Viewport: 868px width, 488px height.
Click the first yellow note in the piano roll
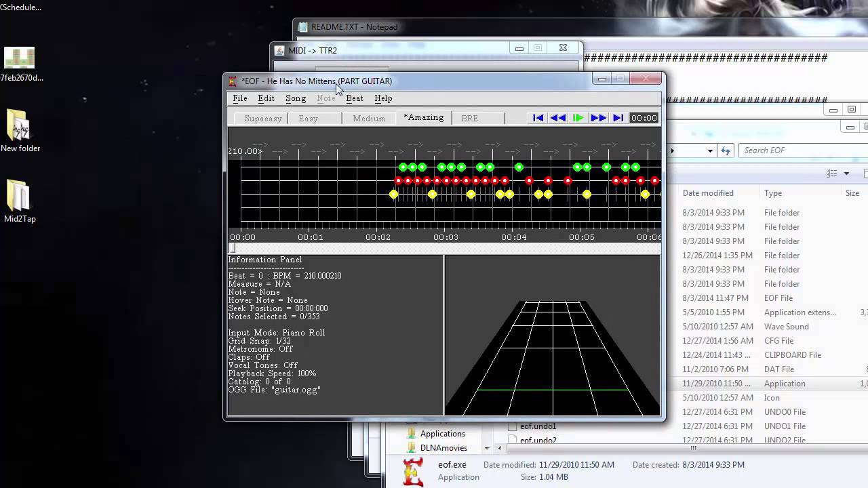coord(393,195)
